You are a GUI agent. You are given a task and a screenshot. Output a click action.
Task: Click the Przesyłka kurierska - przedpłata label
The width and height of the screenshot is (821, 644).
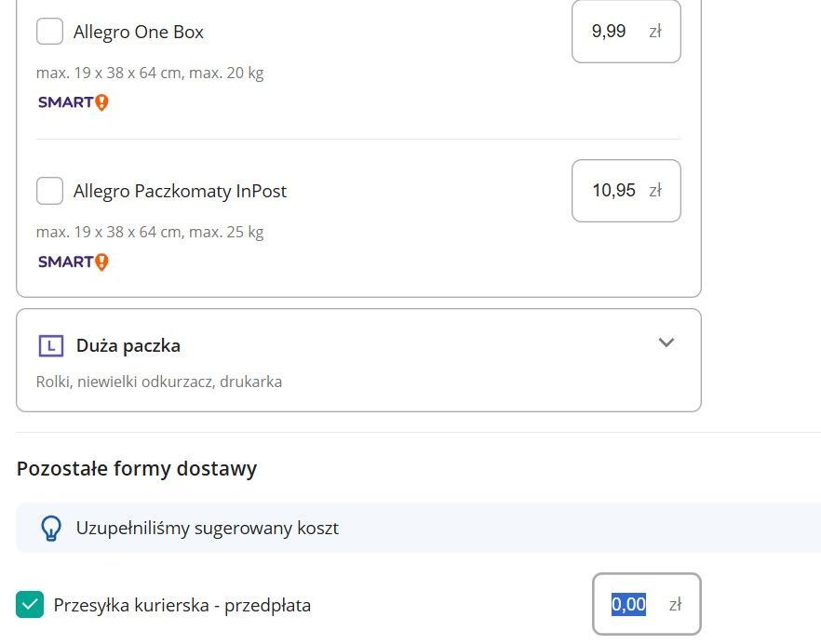182,606
